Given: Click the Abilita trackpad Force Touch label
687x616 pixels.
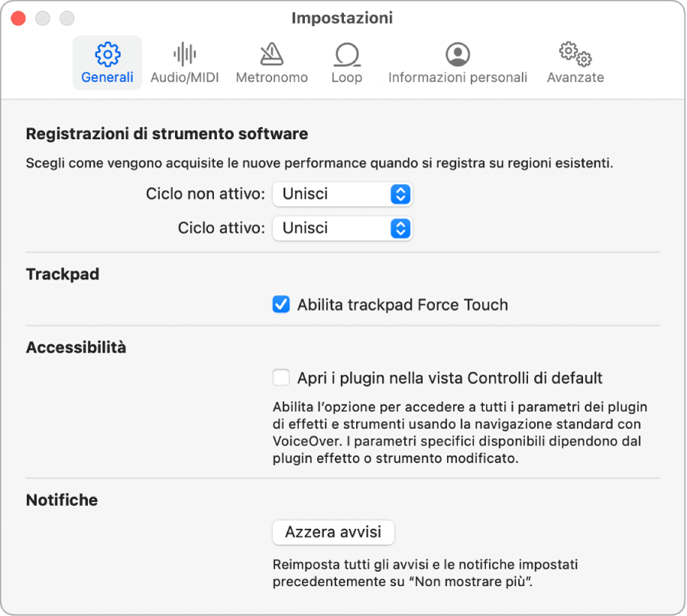Looking at the screenshot, I should pos(402,305).
